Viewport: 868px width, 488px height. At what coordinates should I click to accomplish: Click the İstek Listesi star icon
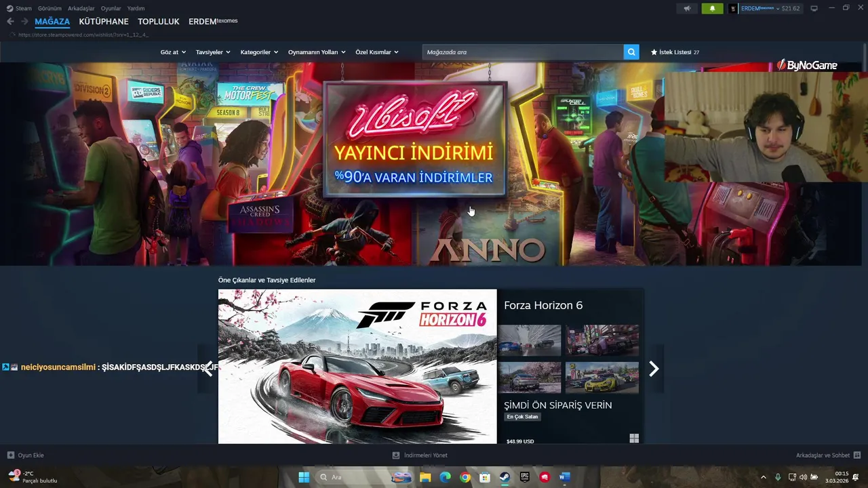[x=654, y=52]
